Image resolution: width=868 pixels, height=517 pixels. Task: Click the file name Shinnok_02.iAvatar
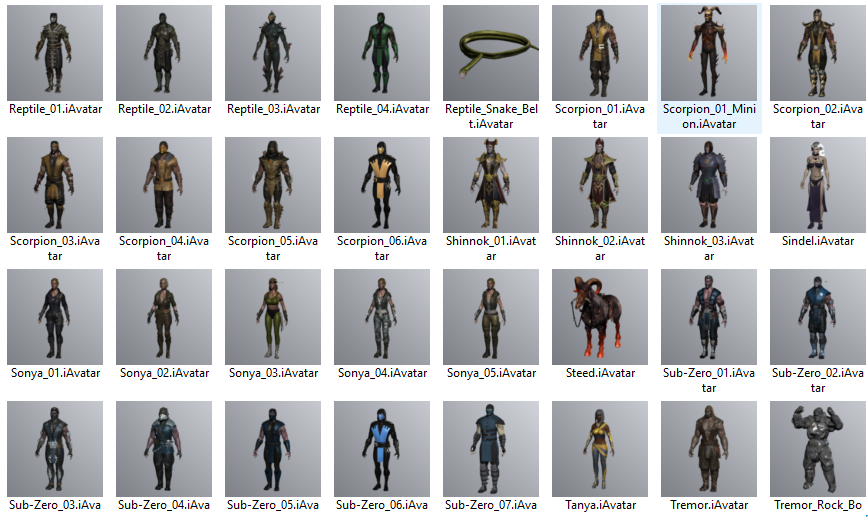600,249
